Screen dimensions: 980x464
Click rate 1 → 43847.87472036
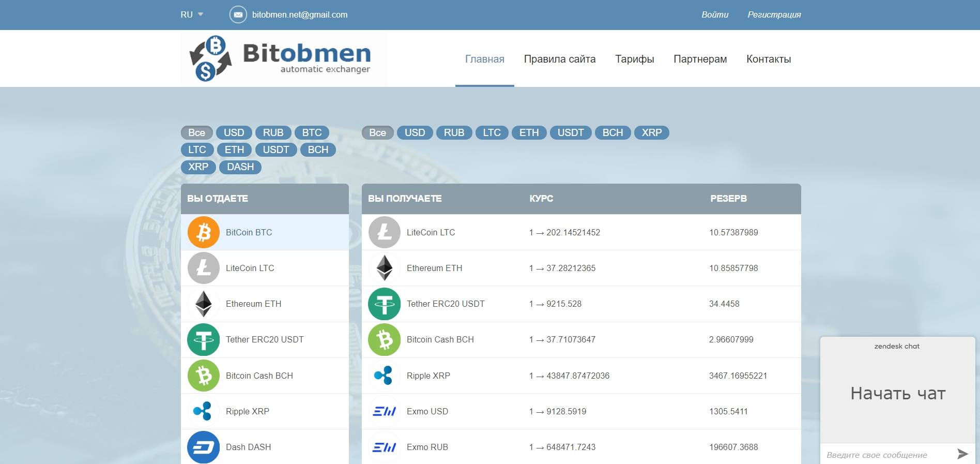tap(569, 376)
